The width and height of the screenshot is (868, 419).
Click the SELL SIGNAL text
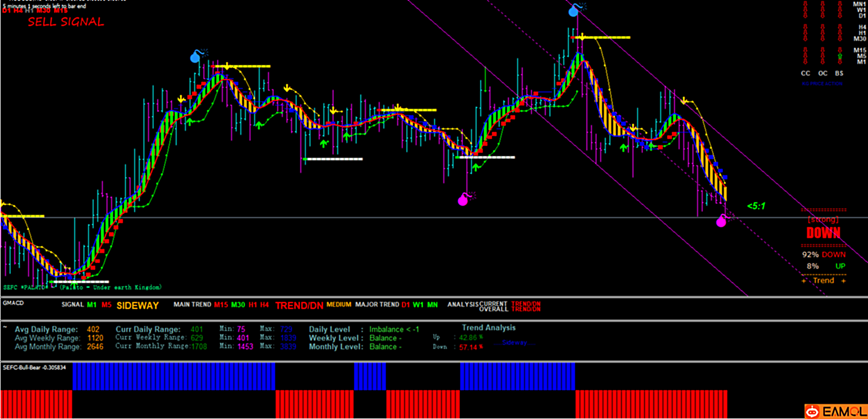pos(66,22)
